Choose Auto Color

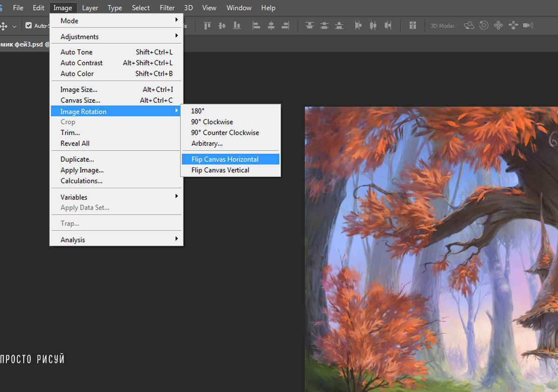click(116, 73)
